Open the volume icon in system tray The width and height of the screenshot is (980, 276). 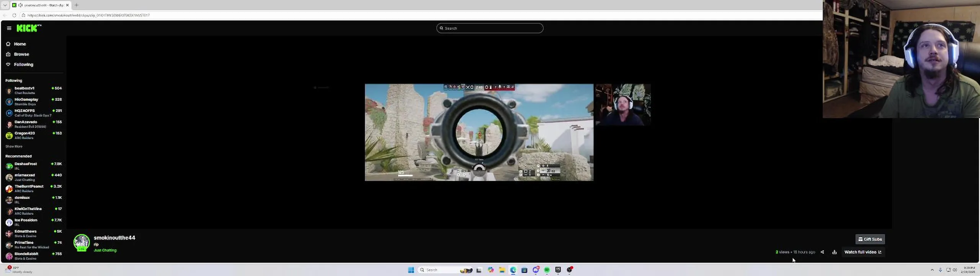(x=955, y=270)
